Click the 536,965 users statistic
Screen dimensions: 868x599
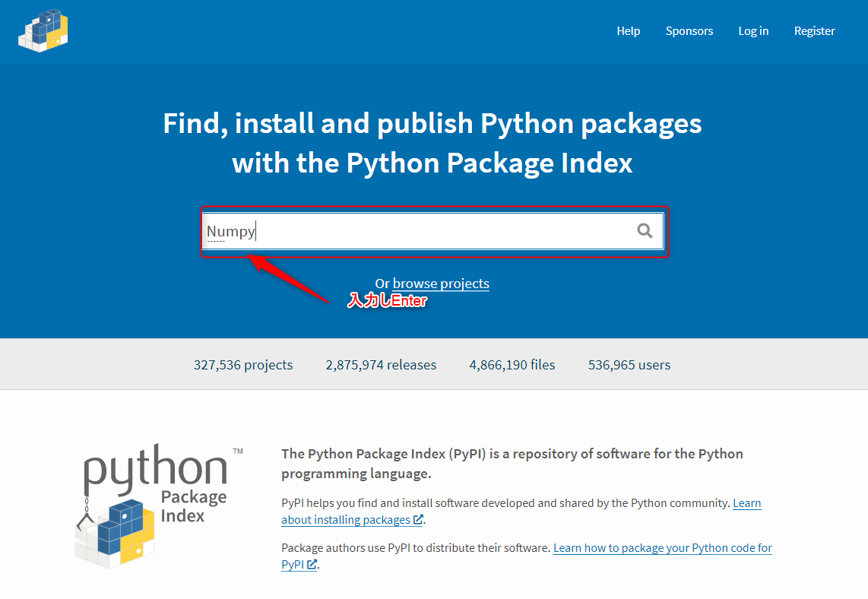pyautogui.click(x=629, y=365)
